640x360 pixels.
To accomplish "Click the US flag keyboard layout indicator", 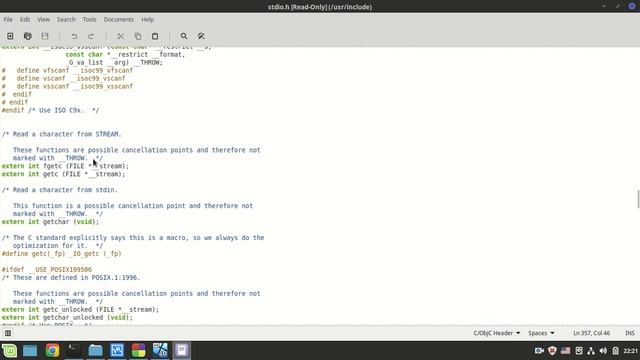I will point(565,351).
